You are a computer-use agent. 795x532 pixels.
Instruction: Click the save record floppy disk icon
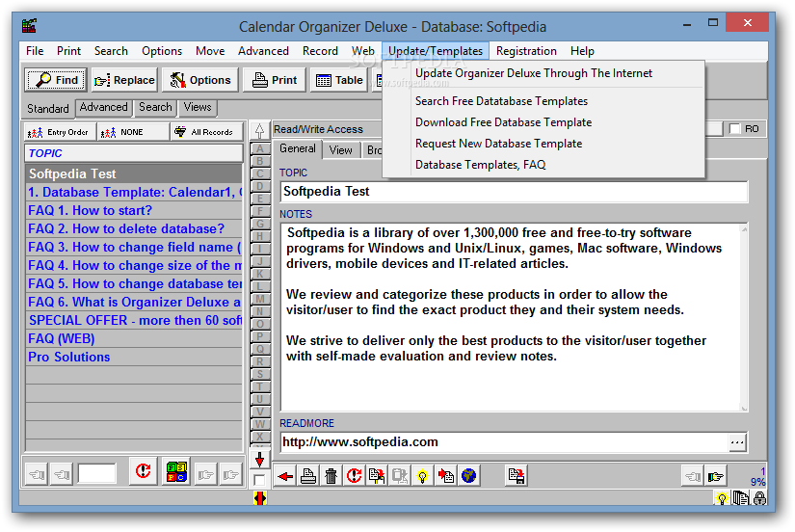click(x=517, y=476)
